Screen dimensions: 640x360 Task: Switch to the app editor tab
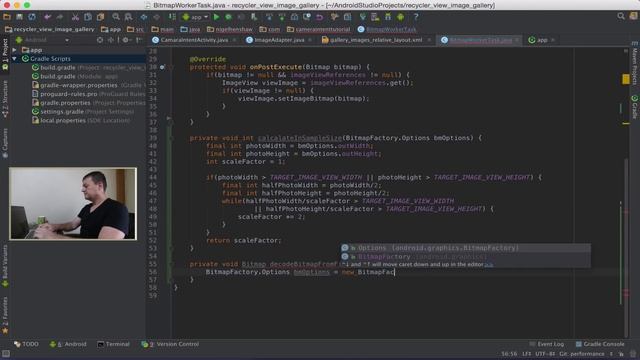[x=542, y=40]
